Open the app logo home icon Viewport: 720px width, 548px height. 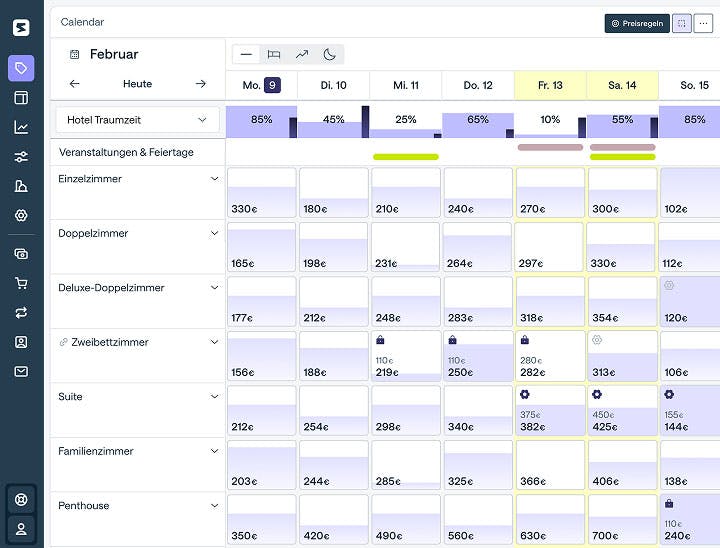[21, 28]
